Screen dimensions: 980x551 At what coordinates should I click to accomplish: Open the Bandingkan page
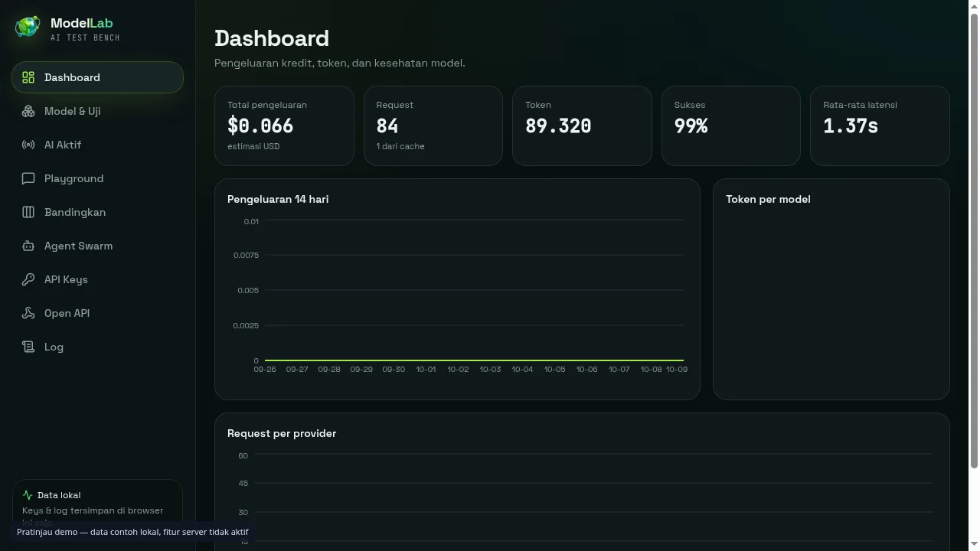pos(97,212)
